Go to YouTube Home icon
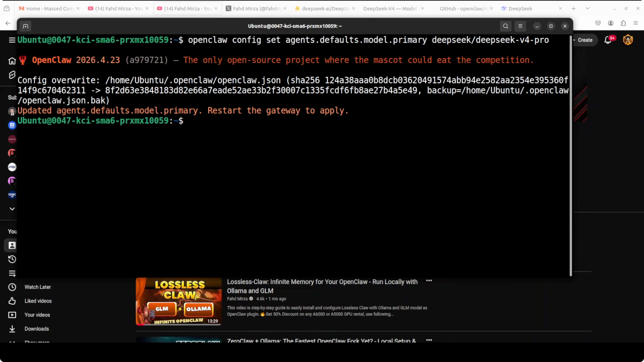The width and height of the screenshot is (644, 362). tap(12, 61)
